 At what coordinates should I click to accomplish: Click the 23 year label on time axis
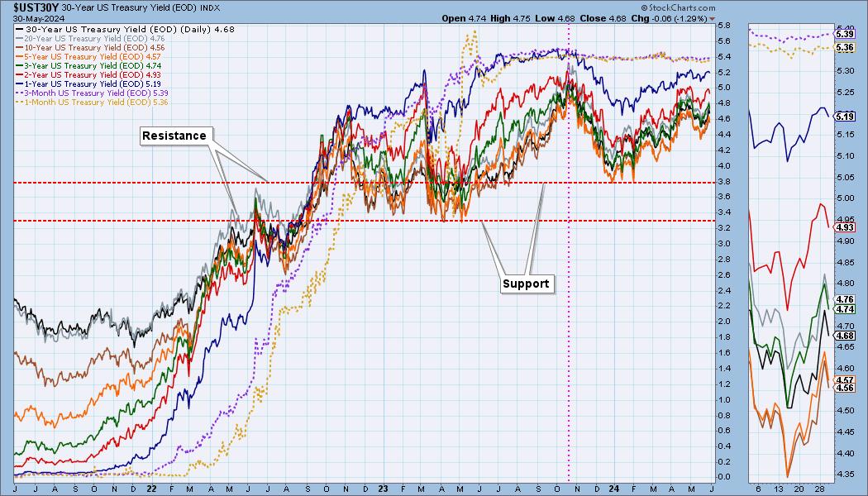pyautogui.click(x=383, y=489)
